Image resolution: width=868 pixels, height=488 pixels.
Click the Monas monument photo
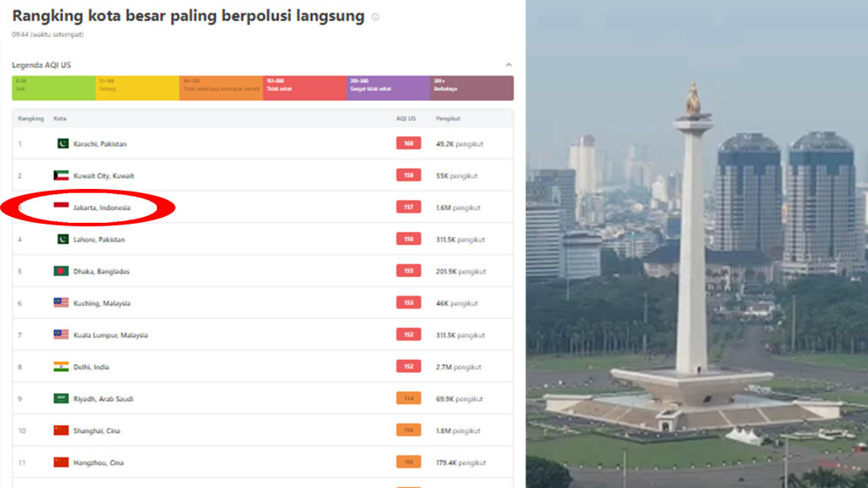697,244
